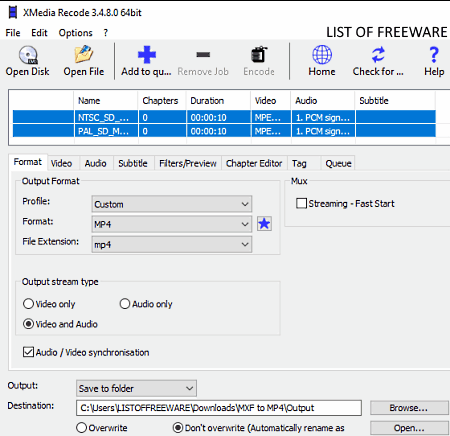This screenshot has height=436, width=450.
Task: Click the Name column header
Action: (106, 100)
